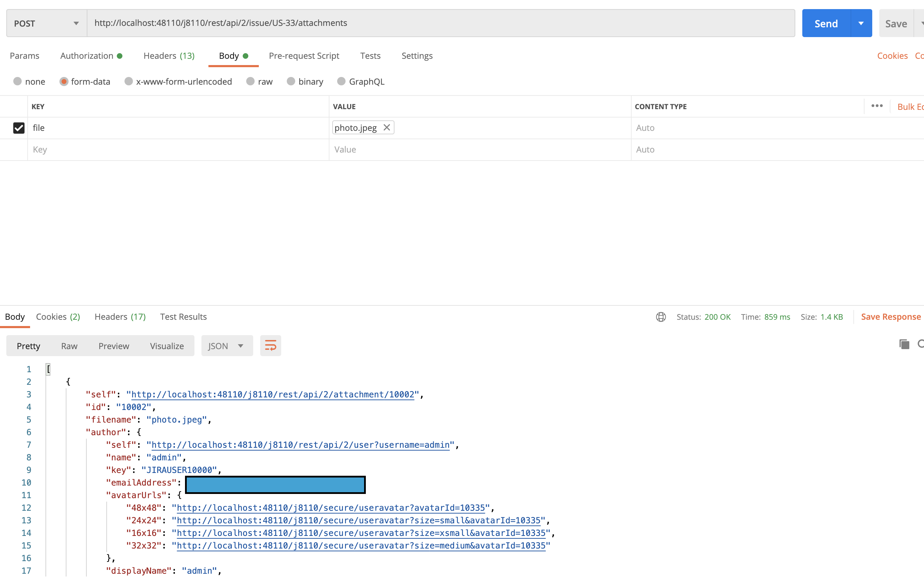The height and width of the screenshot is (580, 924).
Task: Switch response view to Raw
Action: click(69, 346)
